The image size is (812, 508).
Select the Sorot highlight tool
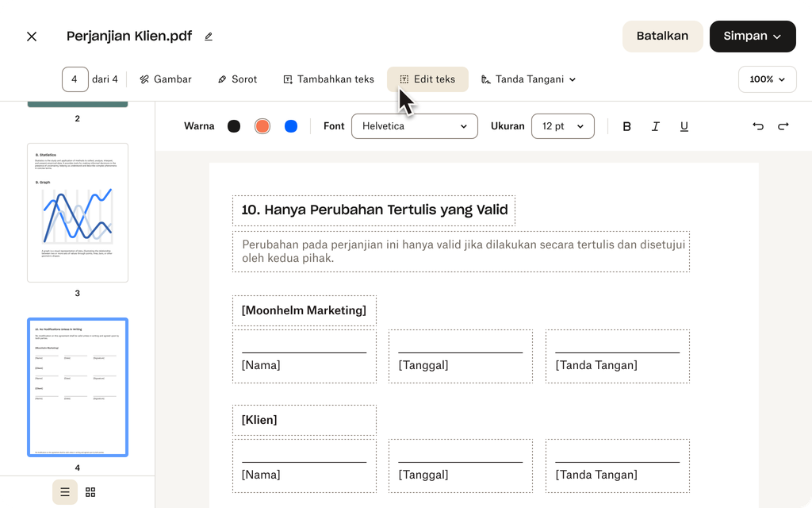pos(236,79)
